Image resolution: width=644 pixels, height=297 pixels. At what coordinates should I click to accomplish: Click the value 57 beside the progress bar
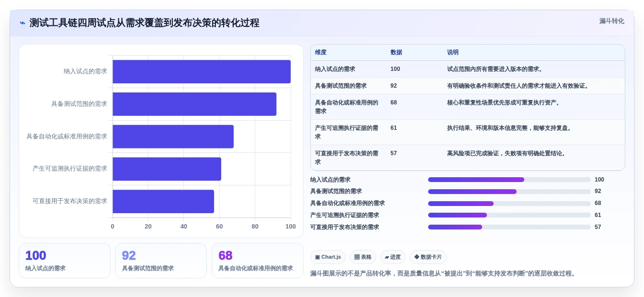(598, 227)
